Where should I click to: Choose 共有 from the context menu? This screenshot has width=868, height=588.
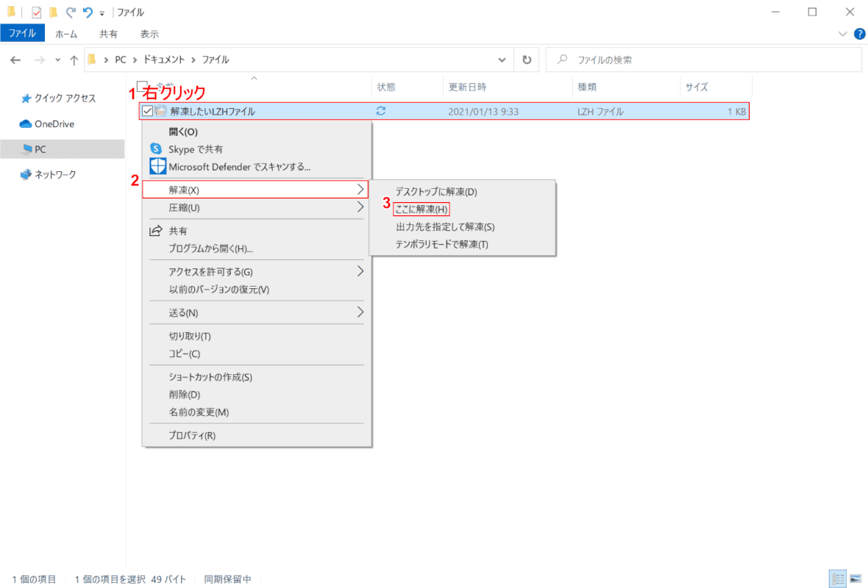pos(257,231)
